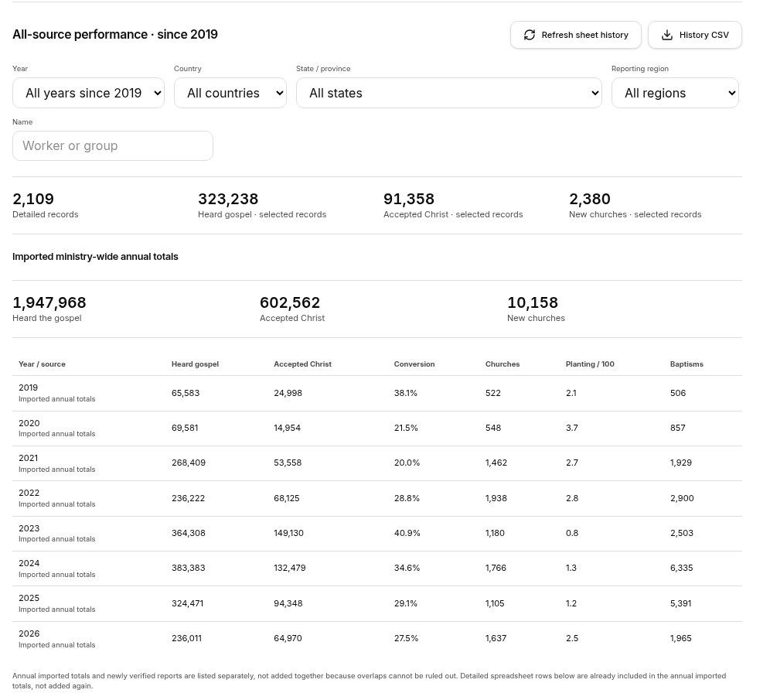770x700 pixels.
Task: Click conversion value 27.5%
Action: pyautogui.click(x=406, y=638)
